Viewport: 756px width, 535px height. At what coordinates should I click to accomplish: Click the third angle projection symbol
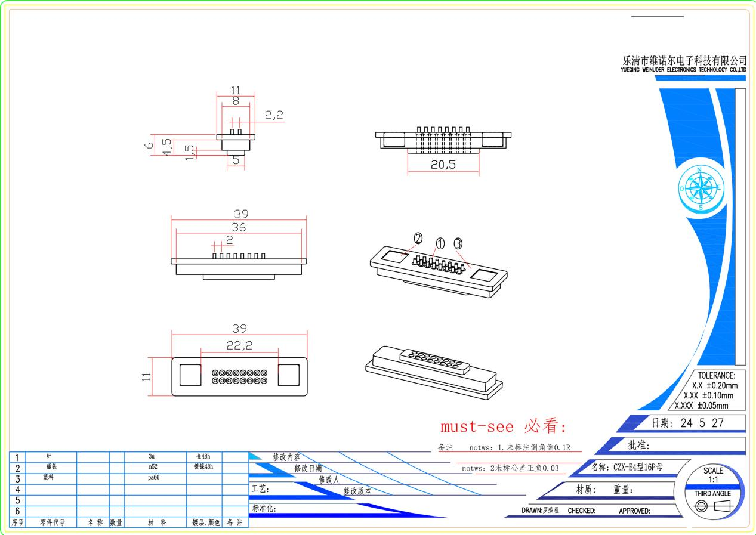[x=713, y=506]
